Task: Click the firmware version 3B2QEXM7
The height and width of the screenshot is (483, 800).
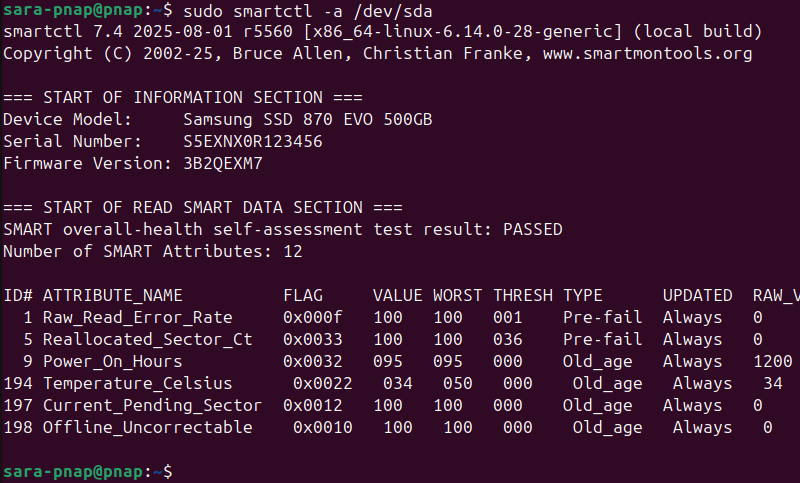Action: click(x=222, y=163)
